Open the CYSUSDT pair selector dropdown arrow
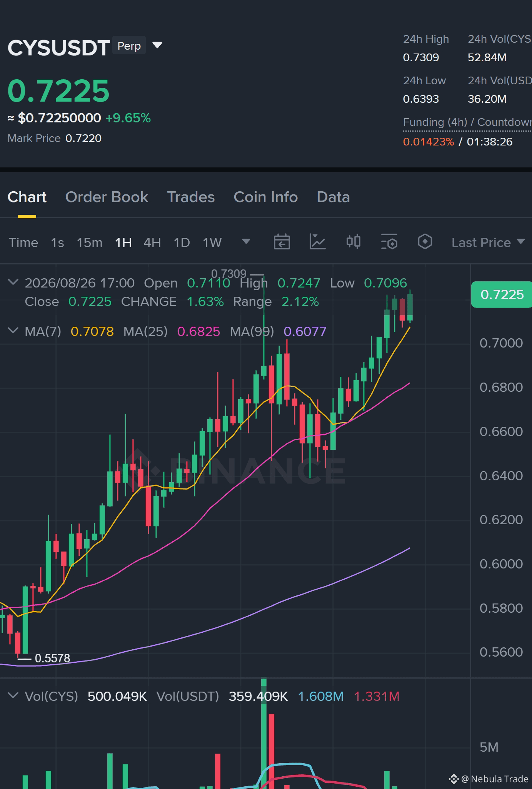The height and width of the screenshot is (789, 532). (x=157, y=45)
